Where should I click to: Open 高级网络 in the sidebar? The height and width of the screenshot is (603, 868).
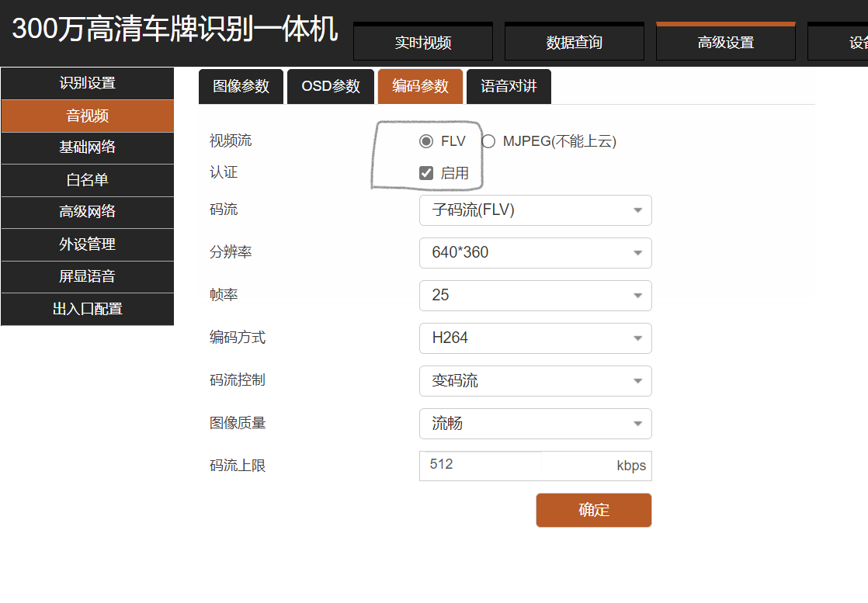coord(88,212)
